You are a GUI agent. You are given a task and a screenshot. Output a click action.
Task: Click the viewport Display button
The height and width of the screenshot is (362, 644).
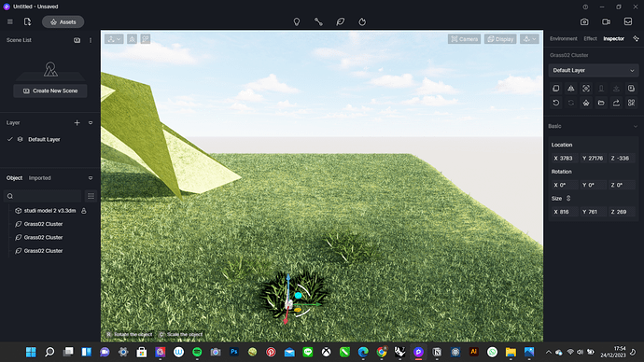[x=500, y=39]
